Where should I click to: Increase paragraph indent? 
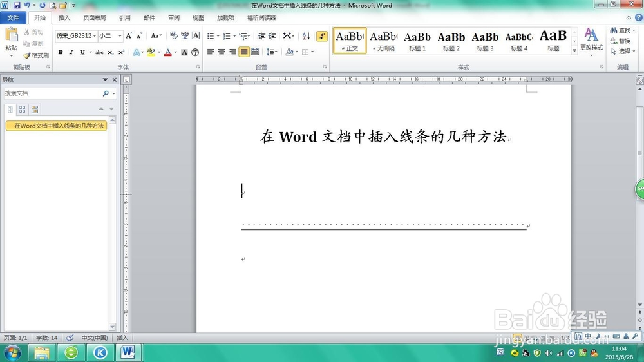pyautogui.click(x=272, y=36)
